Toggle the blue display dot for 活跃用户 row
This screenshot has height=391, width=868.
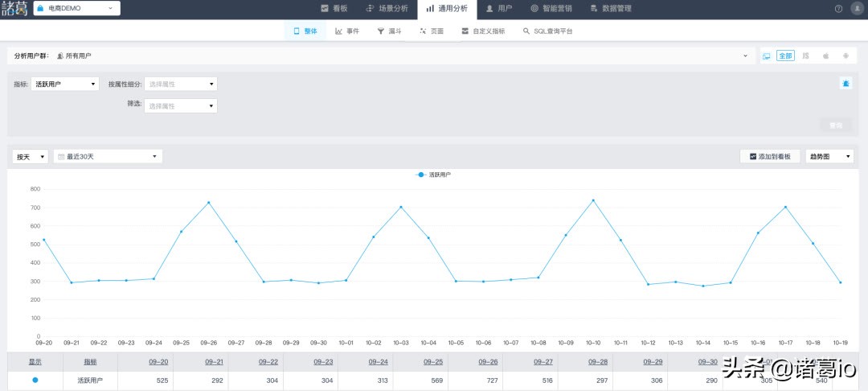(x=35, y=380)
